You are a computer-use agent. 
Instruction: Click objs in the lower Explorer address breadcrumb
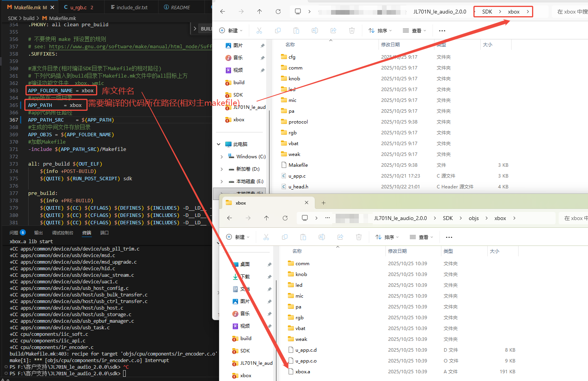point(474,218)
